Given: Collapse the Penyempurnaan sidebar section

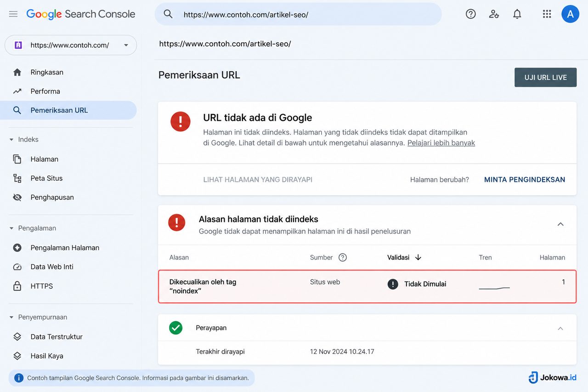Looking at the screenshot, I should point(11,318).
